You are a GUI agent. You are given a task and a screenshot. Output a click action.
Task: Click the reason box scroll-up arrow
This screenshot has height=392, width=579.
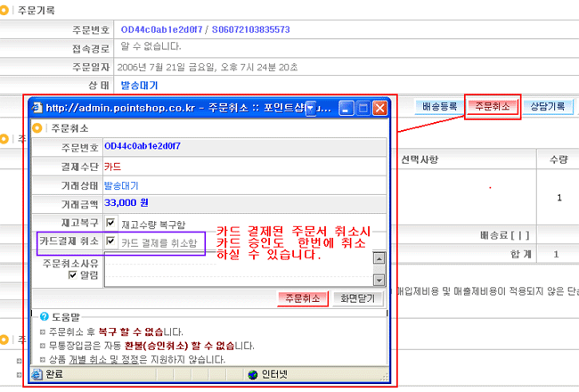(x=378, y=258)
